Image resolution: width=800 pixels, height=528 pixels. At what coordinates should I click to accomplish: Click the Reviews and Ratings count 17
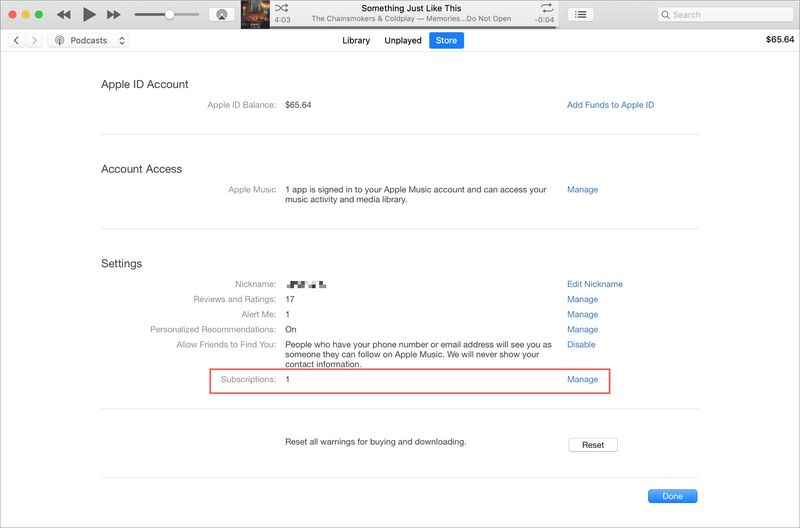click(290, 299)
